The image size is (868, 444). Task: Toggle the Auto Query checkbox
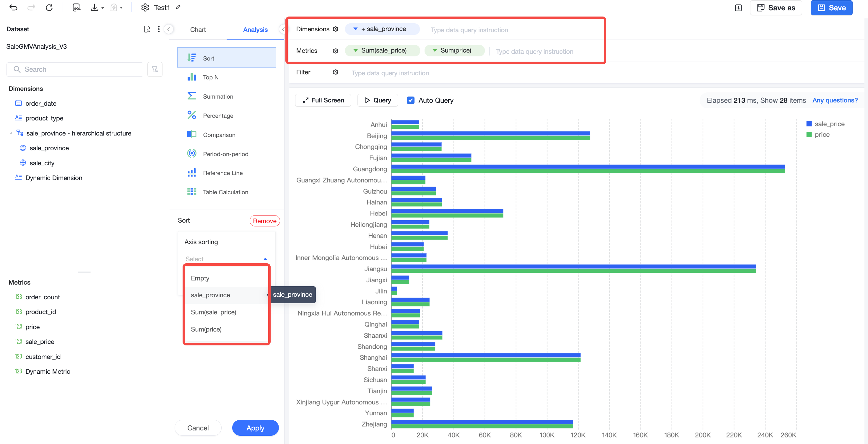[410, 100]
